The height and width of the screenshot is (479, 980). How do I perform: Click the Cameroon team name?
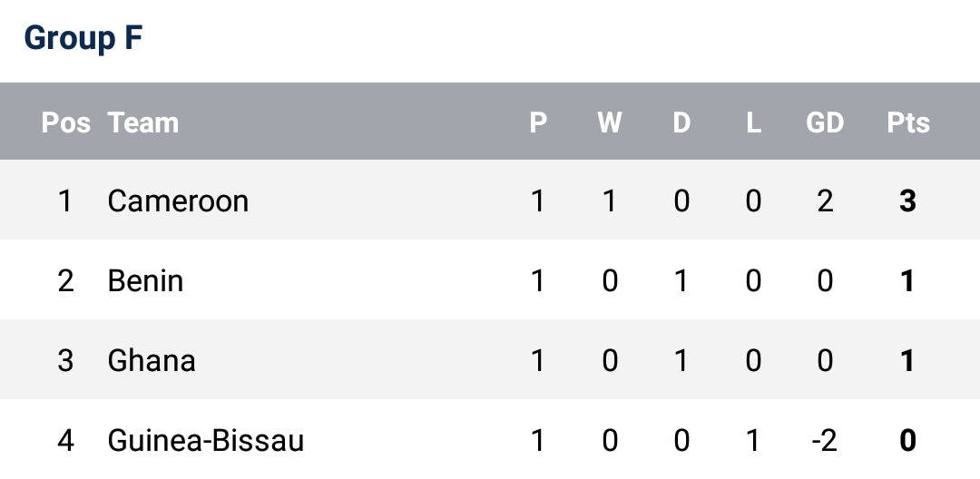pyautogui.click(x=178, y=200)
